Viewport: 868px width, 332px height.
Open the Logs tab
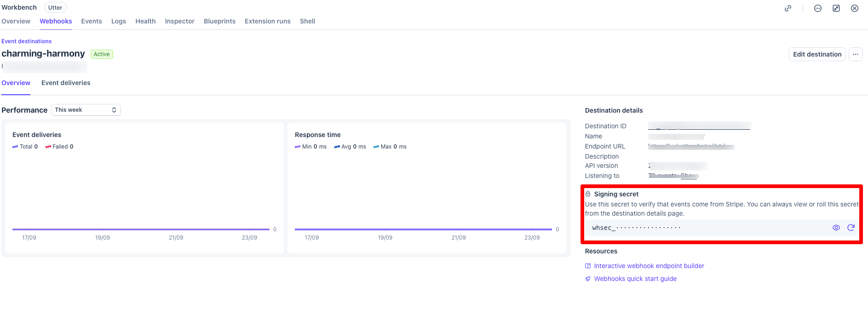point(119,21)
